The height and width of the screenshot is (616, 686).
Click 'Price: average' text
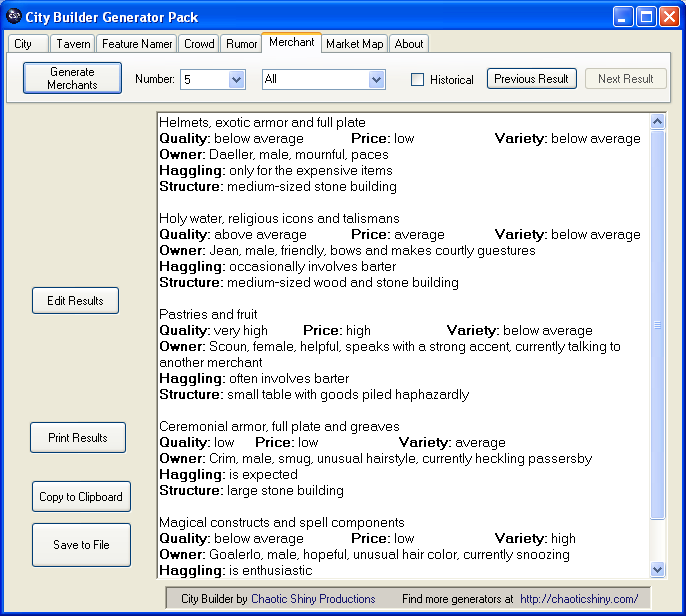pyautogui.click(x=398, y=234)
